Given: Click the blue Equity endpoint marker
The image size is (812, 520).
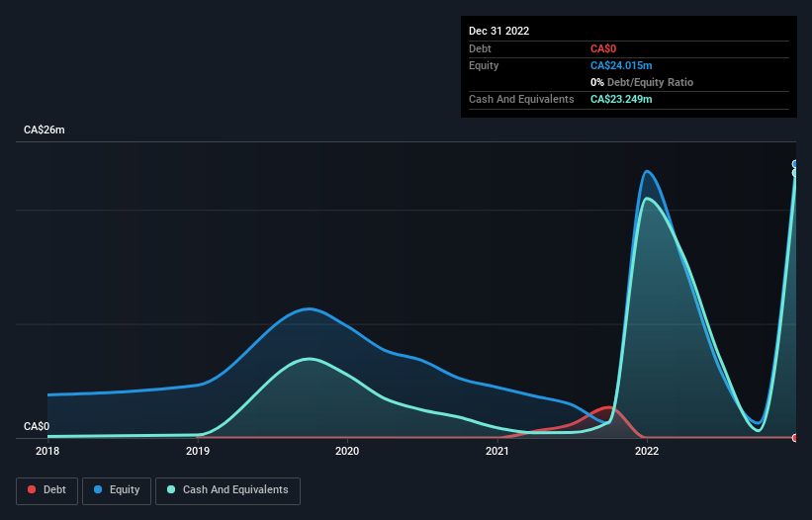Looking at the screenshot, I should [795, 164].
